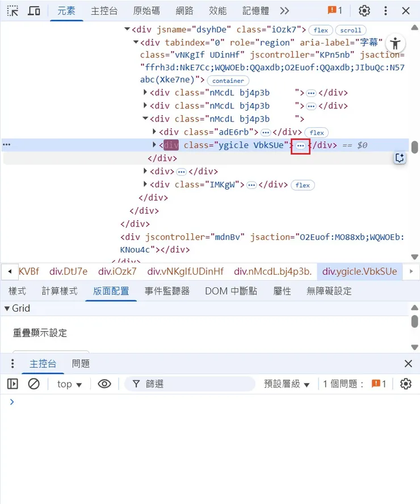Screen dimensions: 420x504
Task: Clear the console with the no-entry icon
Action: pos(35,384)
